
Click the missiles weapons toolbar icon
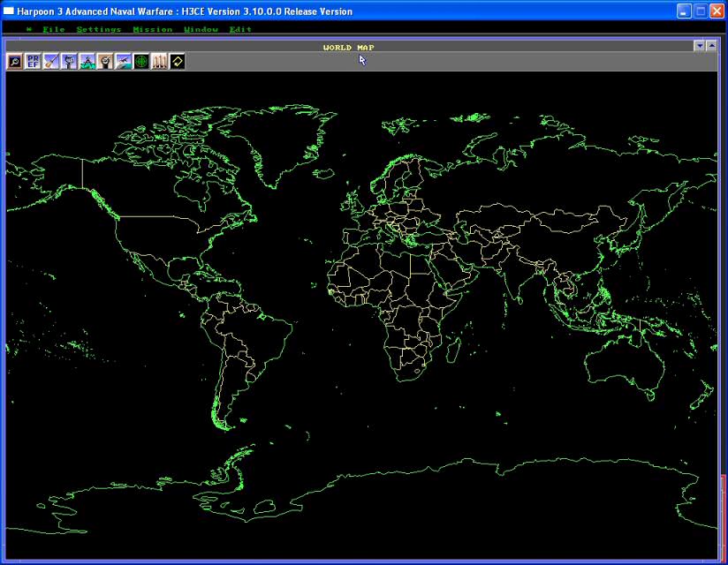pyautogui.click(x=160, y=61)
